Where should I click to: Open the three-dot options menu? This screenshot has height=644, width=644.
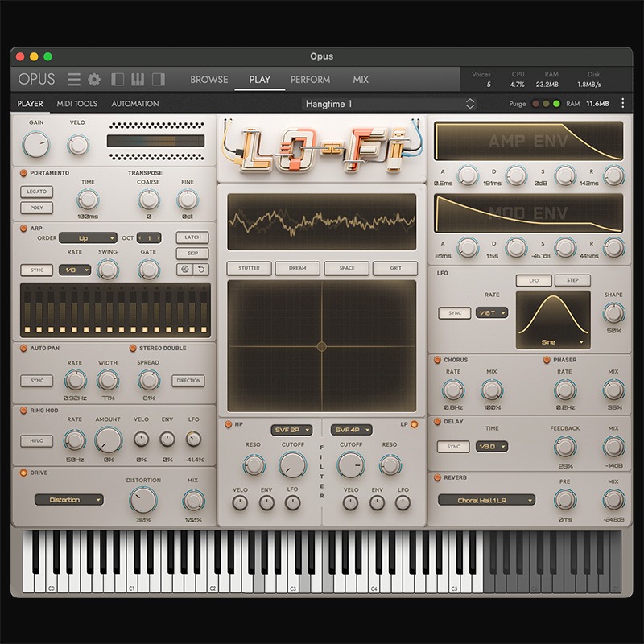tap(622, 104)
